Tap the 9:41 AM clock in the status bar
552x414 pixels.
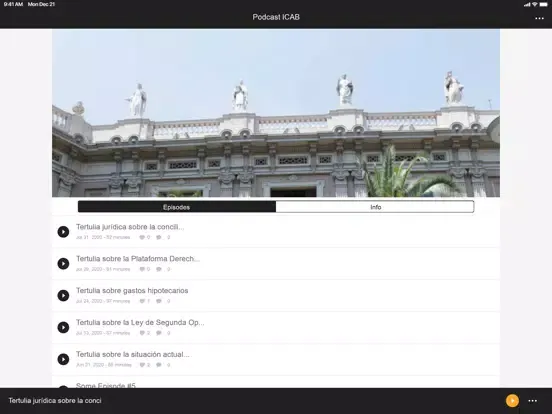point(13,4)
